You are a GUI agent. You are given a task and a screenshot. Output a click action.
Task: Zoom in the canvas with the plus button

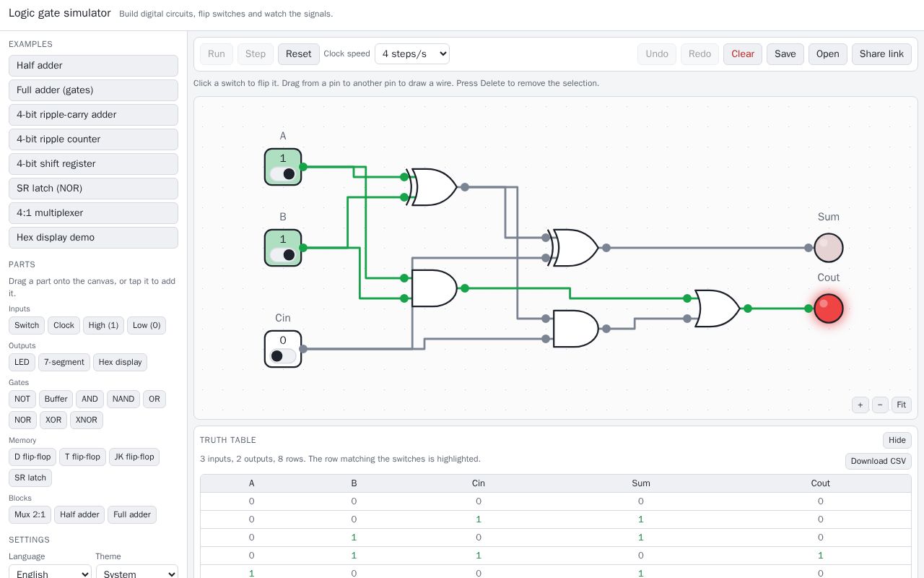860,405
